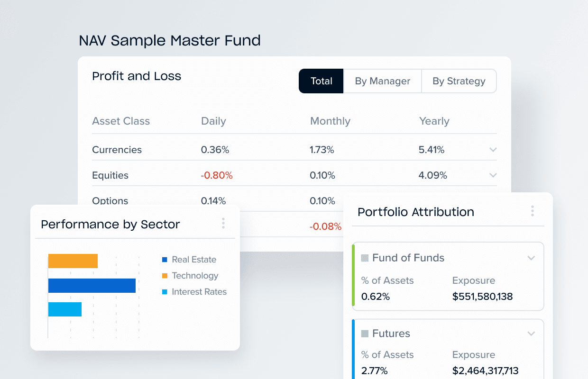Click the kebab menu beside Portfolio Attribution
This screenshot has width=588, height=379.
[x=533, y=211]
